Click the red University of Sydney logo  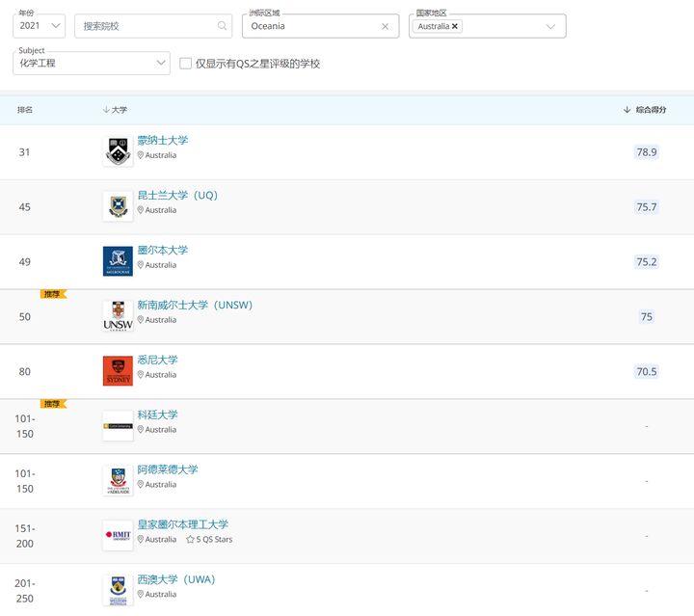click(x=118, y=371)
